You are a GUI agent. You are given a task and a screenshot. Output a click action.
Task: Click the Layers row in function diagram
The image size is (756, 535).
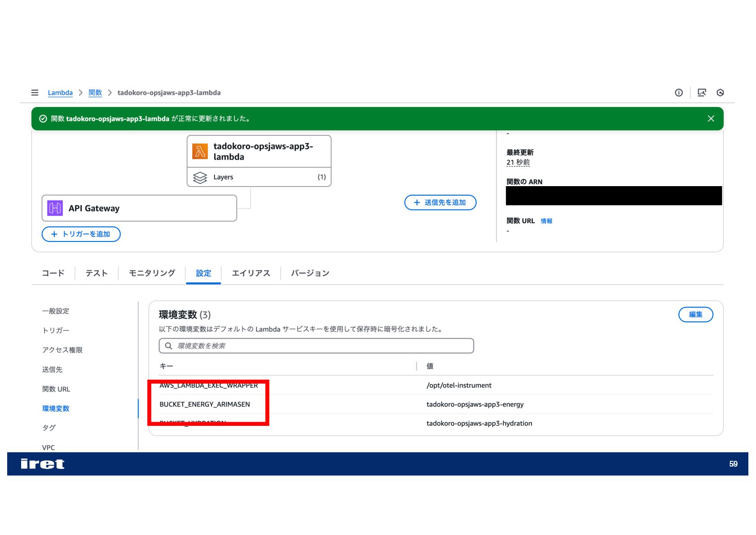click(259, 177)
